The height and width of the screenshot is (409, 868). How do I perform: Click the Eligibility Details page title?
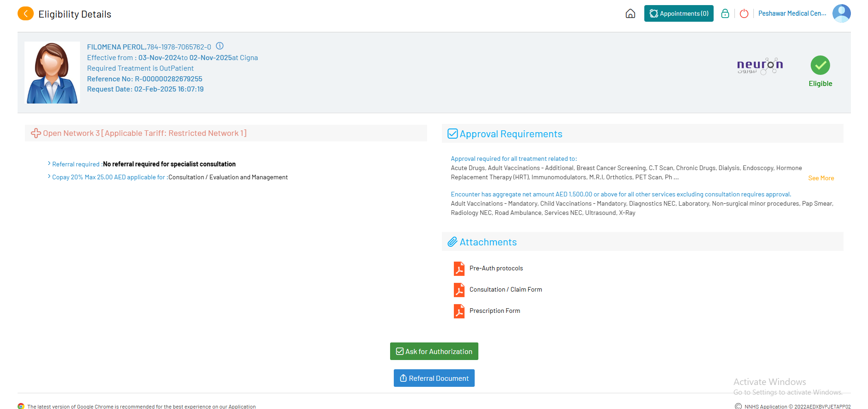[75, 14]
